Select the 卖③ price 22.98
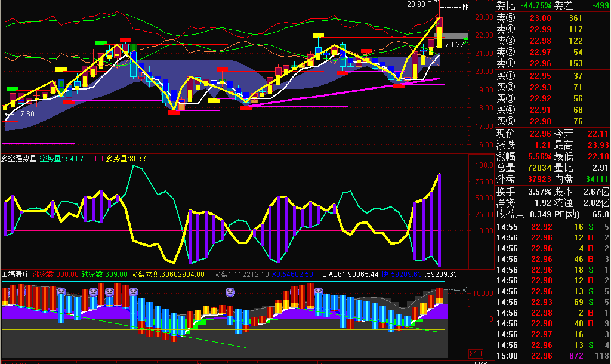The image size is (611, 364). 541,41
